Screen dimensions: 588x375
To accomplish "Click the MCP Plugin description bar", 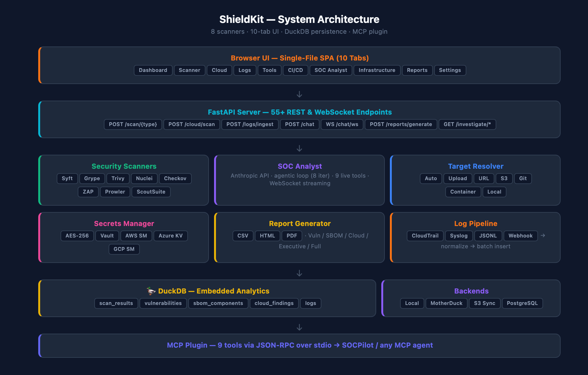I will pyautogui.click(x=299, y=345).
